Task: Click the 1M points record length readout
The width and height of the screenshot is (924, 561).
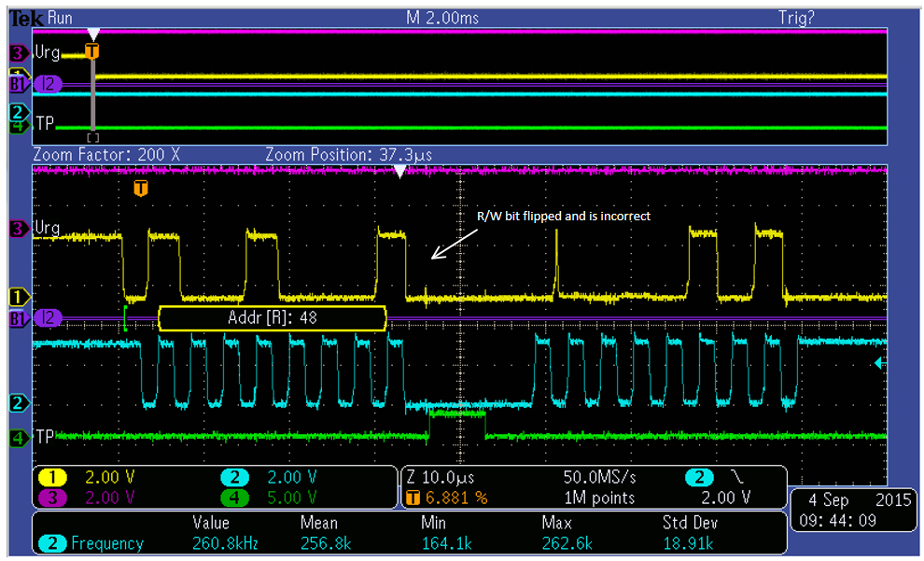Action: (x=599, y=498)
